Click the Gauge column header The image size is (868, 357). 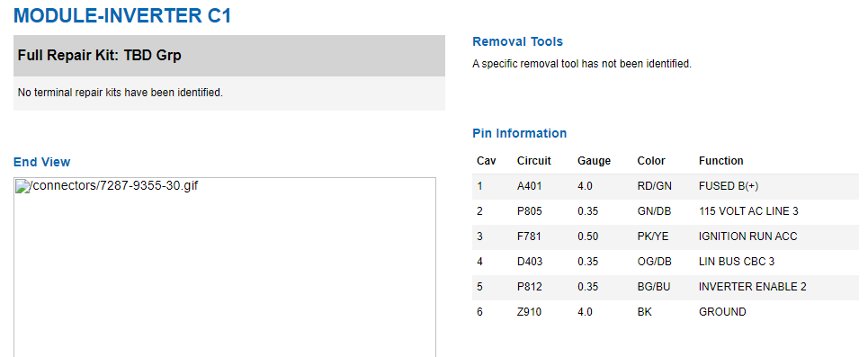coord(594,161)
